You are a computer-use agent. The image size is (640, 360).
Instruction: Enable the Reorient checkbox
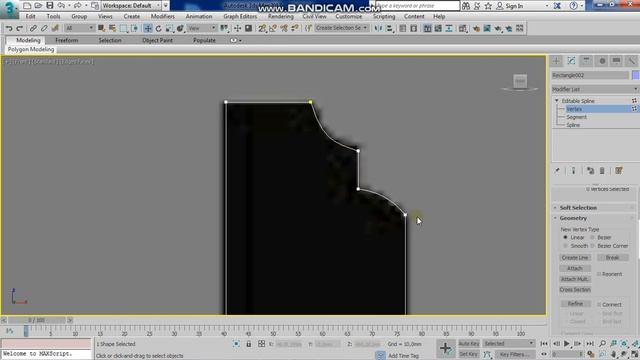coord(599,274)
